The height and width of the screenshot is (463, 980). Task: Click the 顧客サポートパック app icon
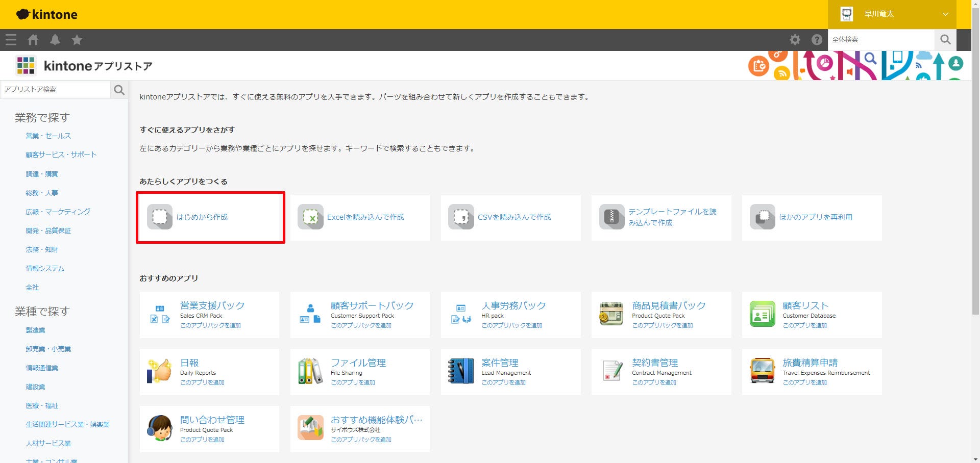310,314
